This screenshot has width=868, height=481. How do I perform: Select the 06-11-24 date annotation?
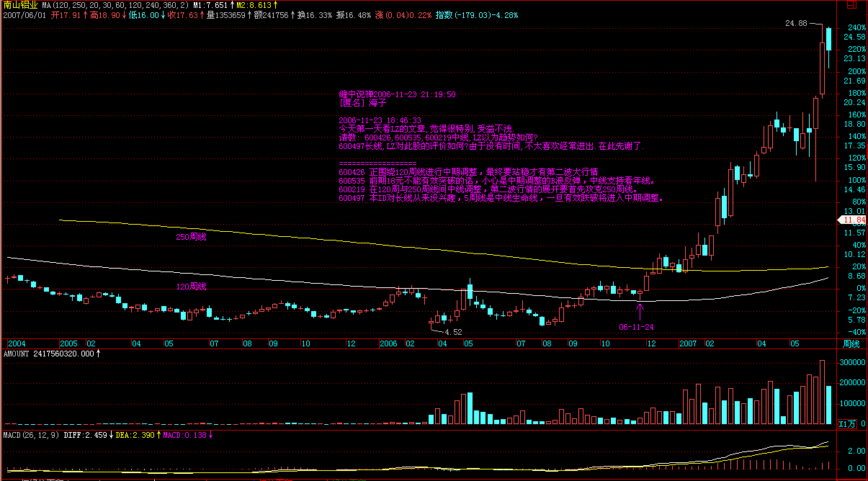tap(636, 326)
